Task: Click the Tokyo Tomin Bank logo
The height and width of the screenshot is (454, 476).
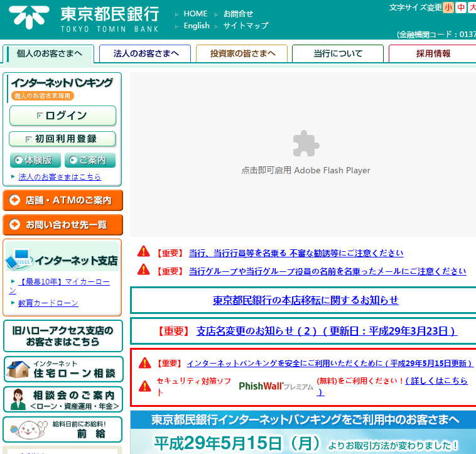Action: coord(84,19)
